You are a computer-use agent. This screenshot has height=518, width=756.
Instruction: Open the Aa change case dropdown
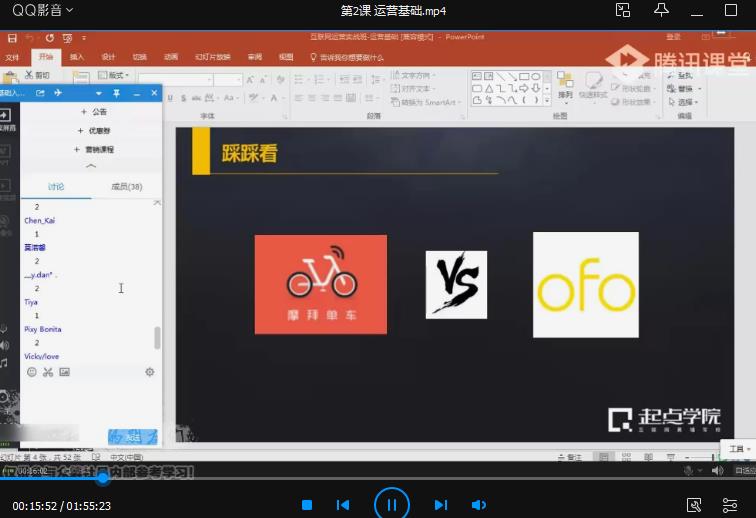click(230, 98)
